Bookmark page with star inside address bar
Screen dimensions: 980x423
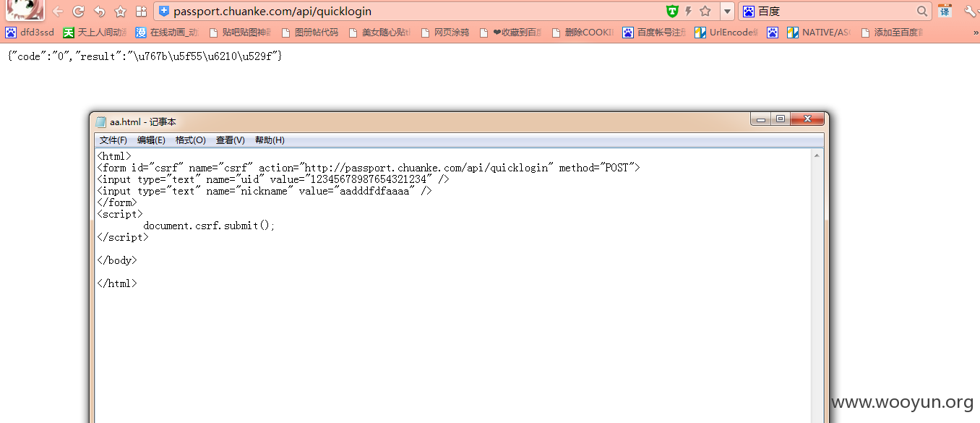click(705, 11)
